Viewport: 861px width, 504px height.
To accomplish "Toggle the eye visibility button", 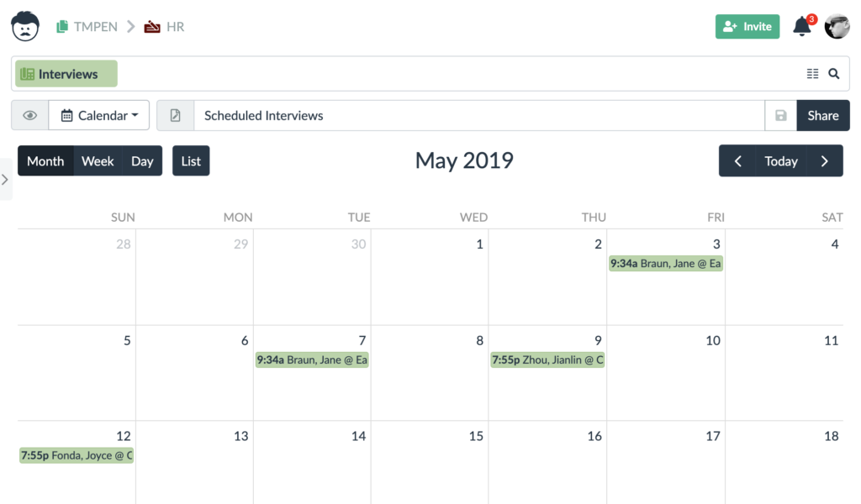I will pos(29,116).
